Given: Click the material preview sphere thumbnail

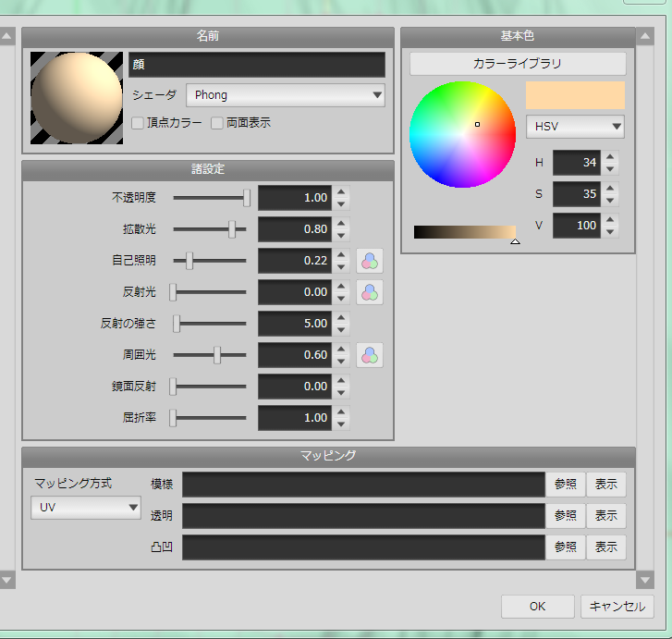Looking at the screenshot, I should pos(77,97).
